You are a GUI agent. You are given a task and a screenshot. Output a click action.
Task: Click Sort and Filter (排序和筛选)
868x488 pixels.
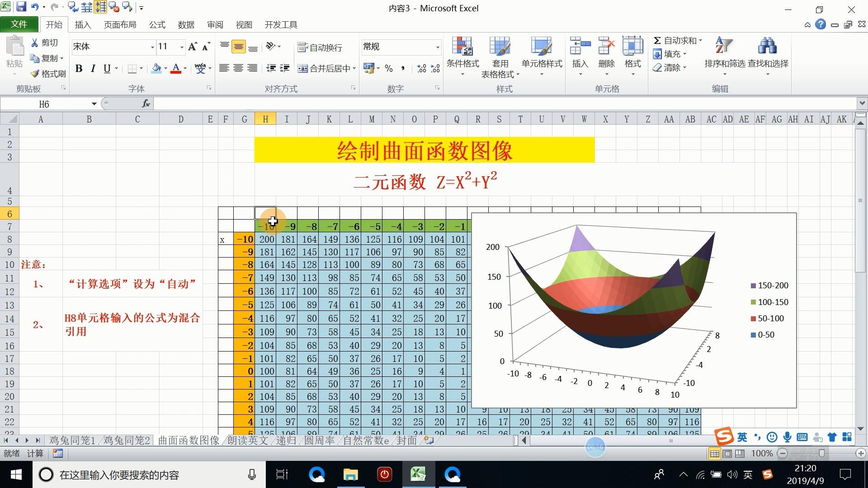[725, 56]
